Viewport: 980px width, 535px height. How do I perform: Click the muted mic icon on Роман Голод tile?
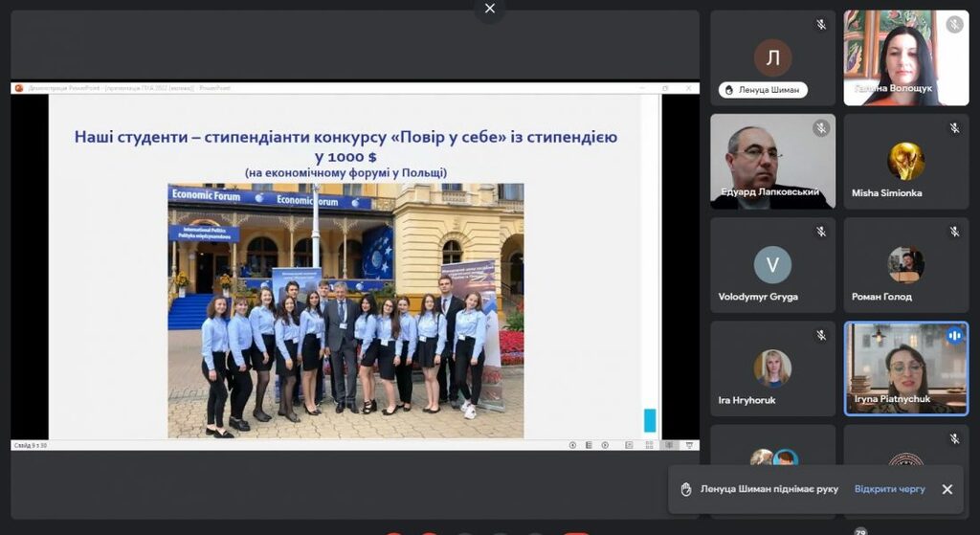954,232
